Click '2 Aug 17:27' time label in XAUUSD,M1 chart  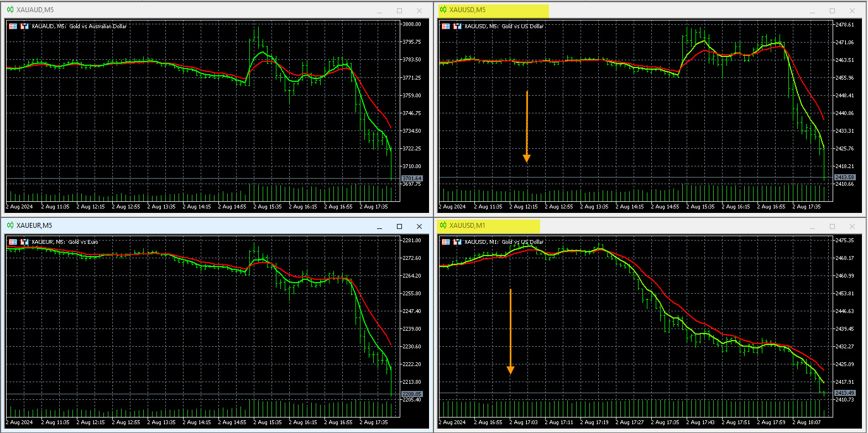tap(630, 422)
